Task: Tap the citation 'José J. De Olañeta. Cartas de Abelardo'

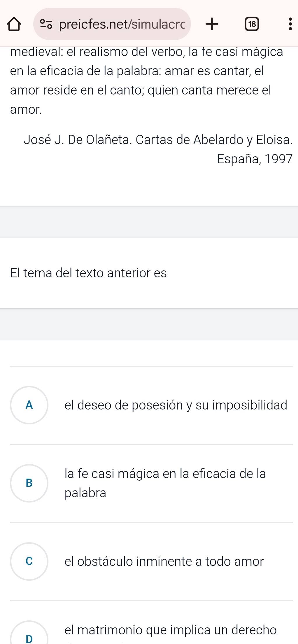Action: pos(158,140)
